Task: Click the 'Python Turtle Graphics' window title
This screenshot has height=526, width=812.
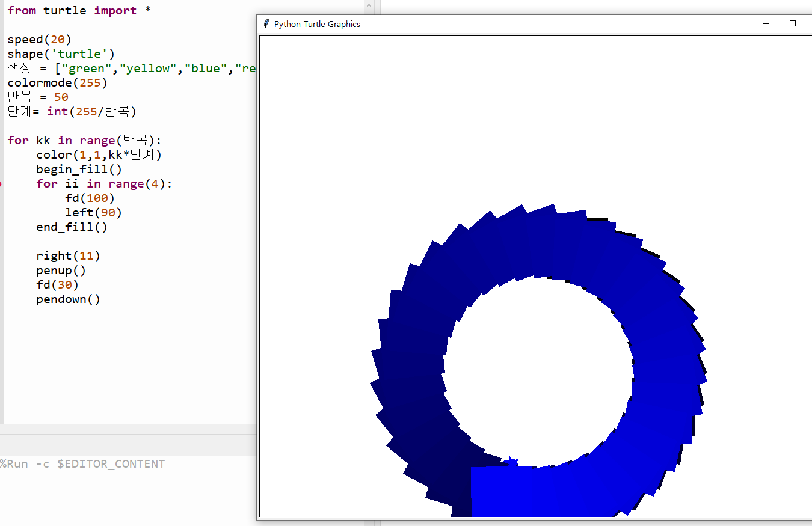Action: (317, 24)
